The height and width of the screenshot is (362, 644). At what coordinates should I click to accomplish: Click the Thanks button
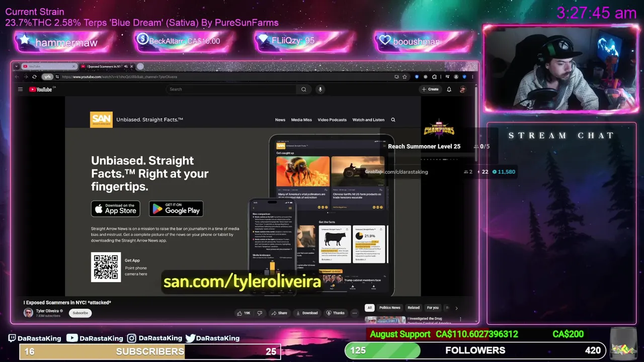[336, 313]
